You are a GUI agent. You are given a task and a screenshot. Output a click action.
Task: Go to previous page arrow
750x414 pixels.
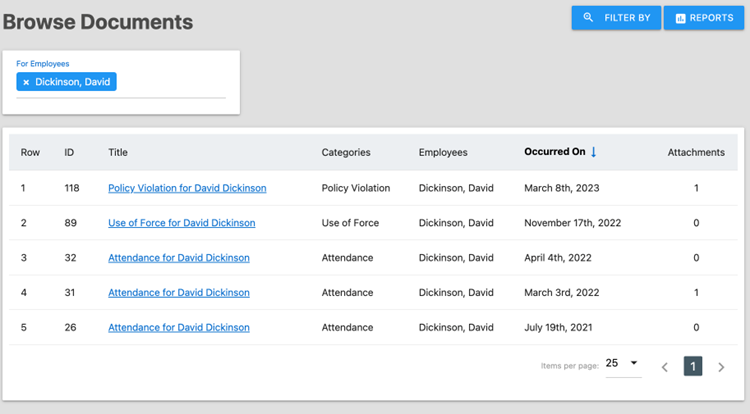pos(665,367)
